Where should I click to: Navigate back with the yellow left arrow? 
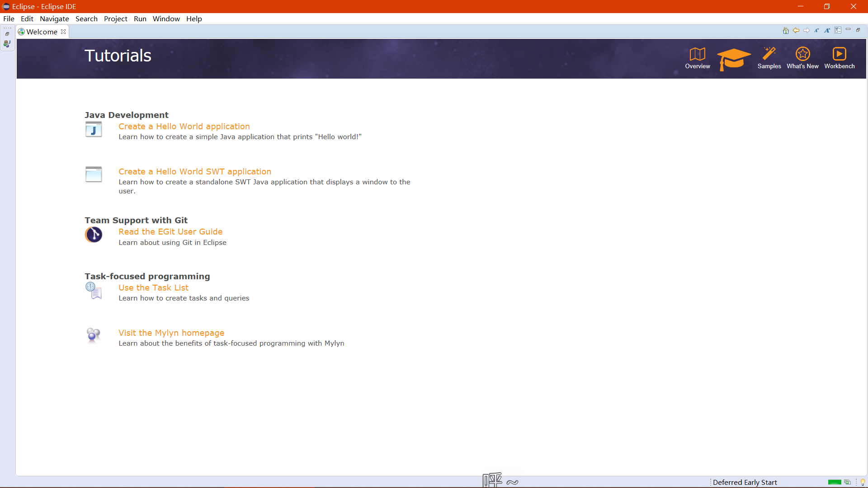[x=796, y=31]
